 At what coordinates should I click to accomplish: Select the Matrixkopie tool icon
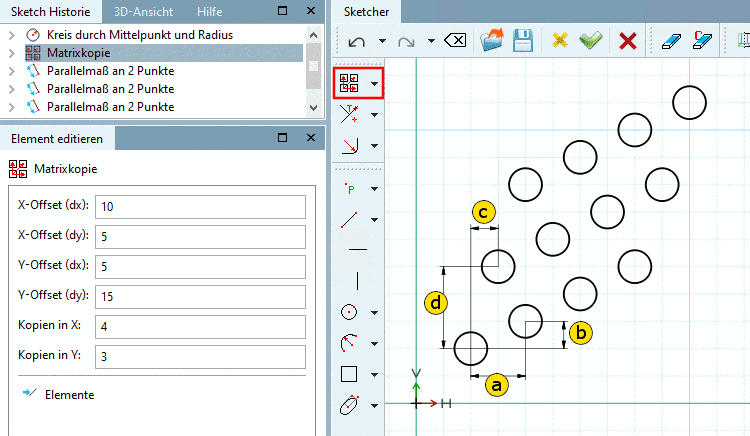click(349, 83)
